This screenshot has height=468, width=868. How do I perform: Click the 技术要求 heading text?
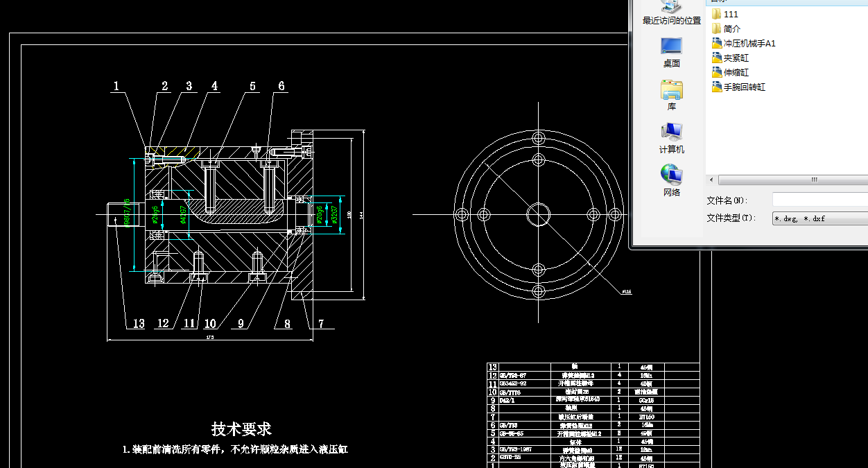[241, 428]
